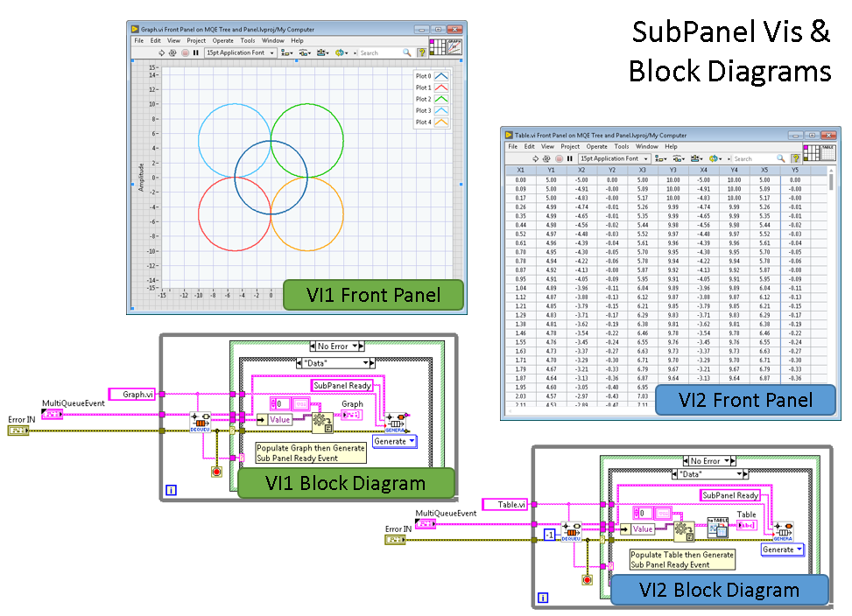852x616 pixels.
Task: Open Window menu in Table.vi window
Action: pyautogui.click(x=646, y=146)
